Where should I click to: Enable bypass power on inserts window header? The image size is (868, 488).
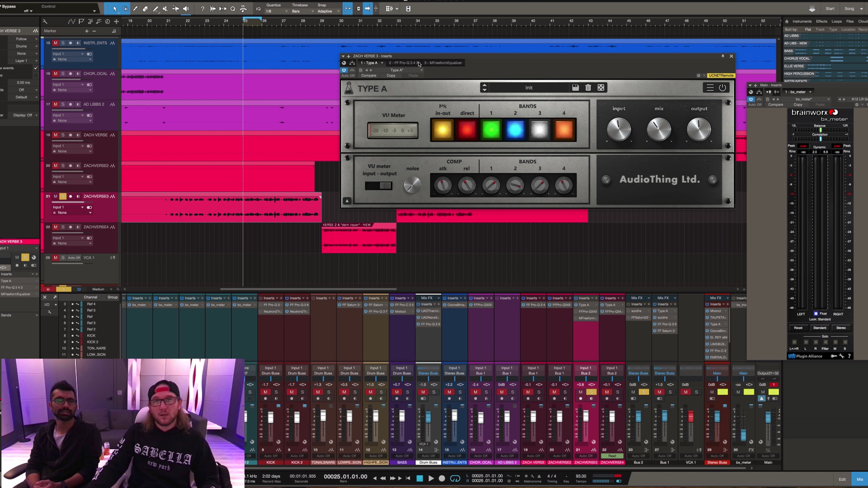pyautogui.click(x=344, y=70)
